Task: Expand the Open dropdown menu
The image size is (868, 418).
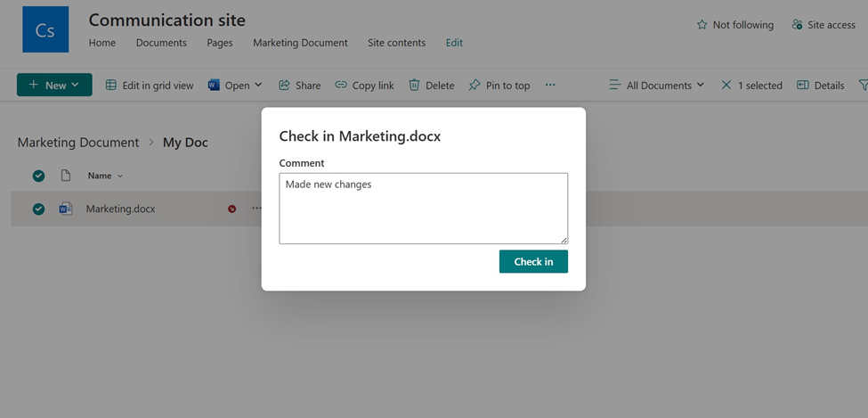Action: click(x=258, y=86)
